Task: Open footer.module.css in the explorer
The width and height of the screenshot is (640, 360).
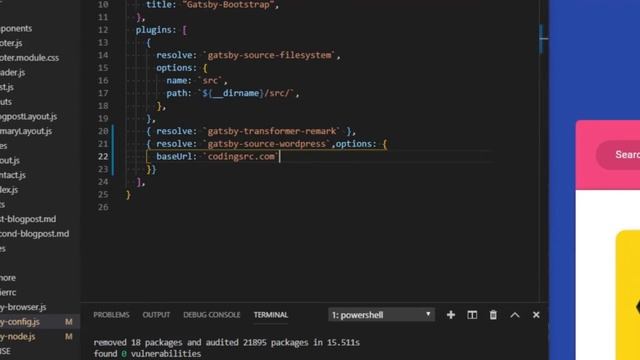Action: point(29,58)
